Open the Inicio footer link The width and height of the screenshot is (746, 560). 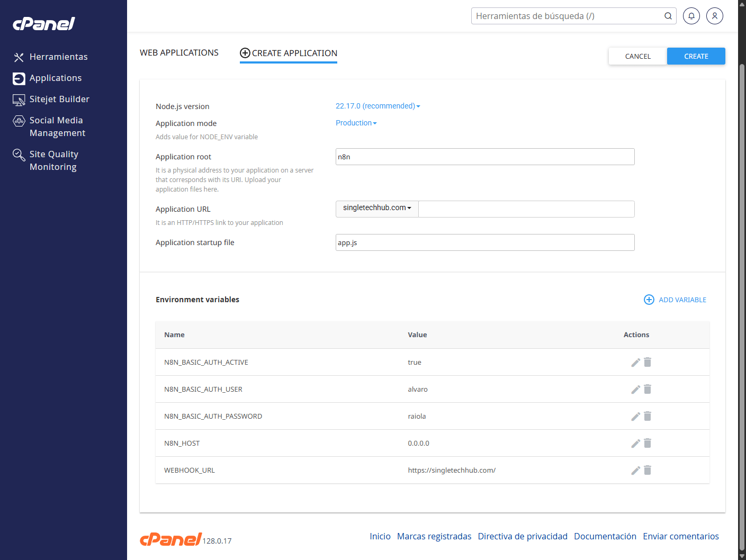(x=380, y=536)
